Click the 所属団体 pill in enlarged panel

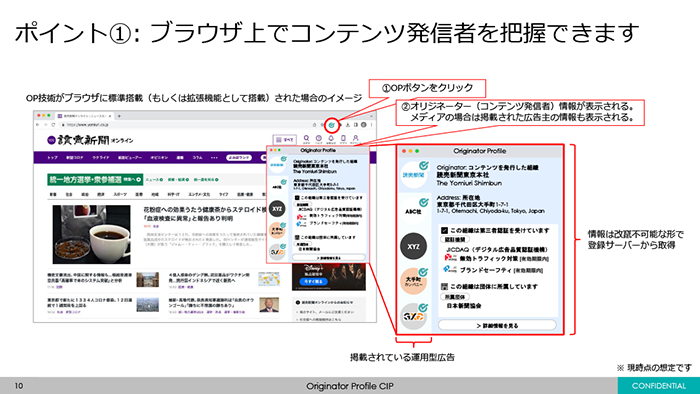coord(454,296)
